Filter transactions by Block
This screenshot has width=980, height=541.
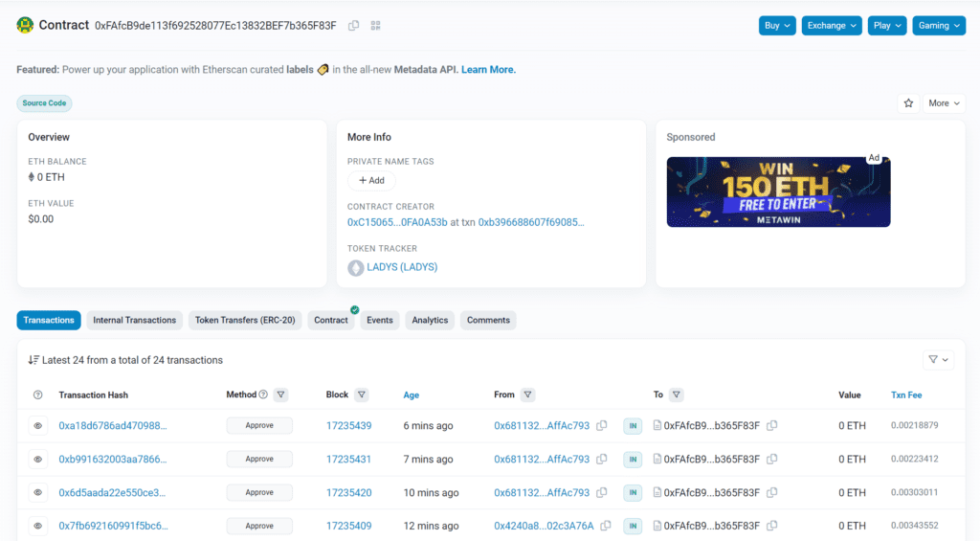click(362, 394)
